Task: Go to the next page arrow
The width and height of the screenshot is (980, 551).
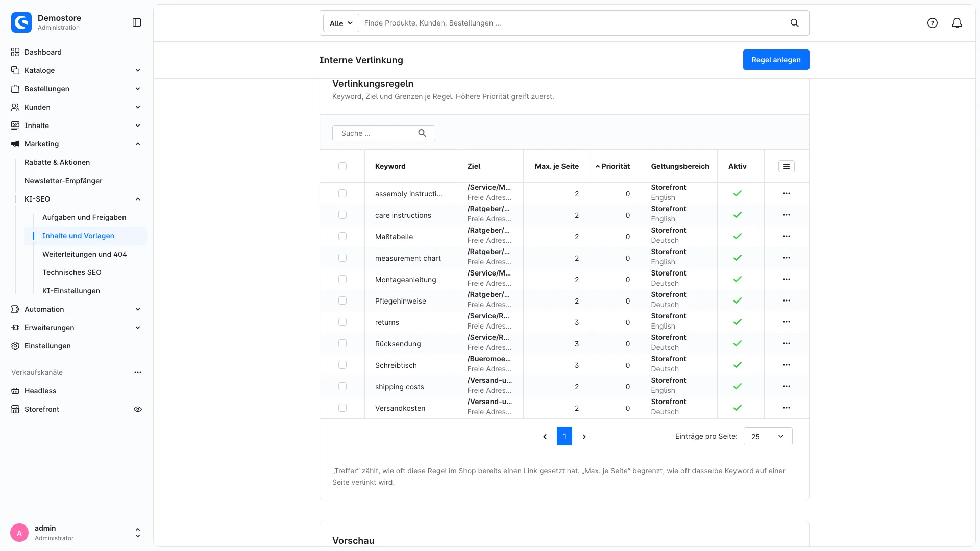Action: 584,437
